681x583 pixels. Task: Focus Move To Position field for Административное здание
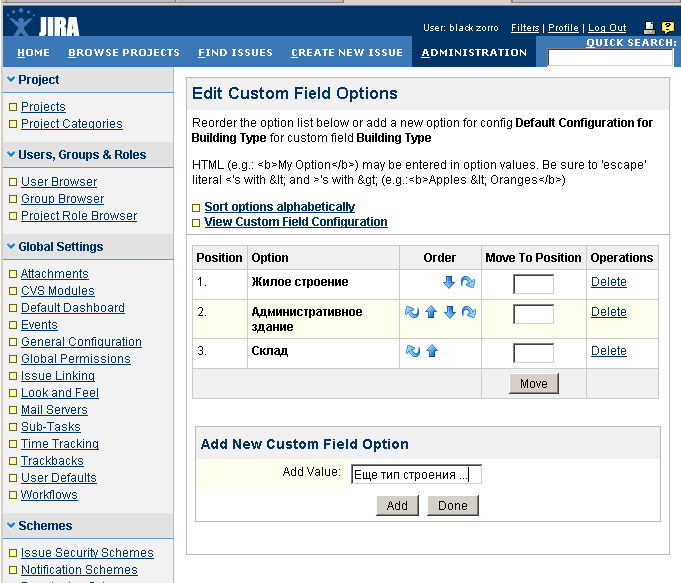(x=533, y=314)
